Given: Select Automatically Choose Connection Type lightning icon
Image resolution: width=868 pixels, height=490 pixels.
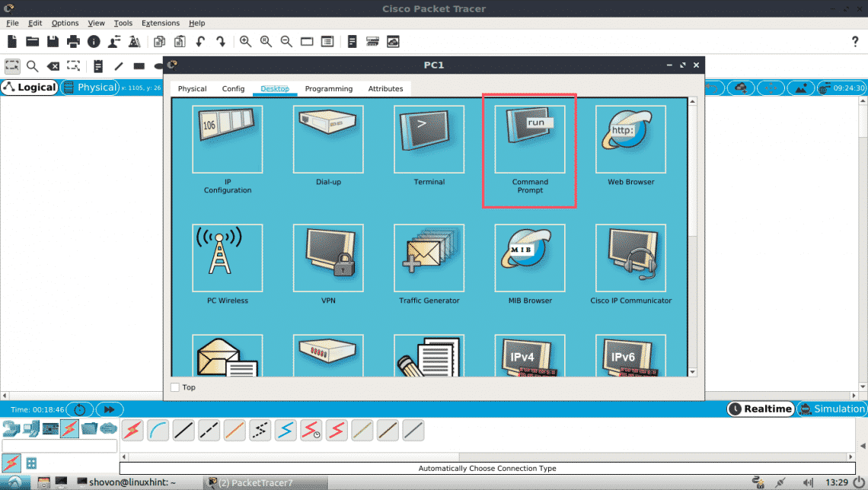Looking at the screenshot, I should [x=132, y=430].
